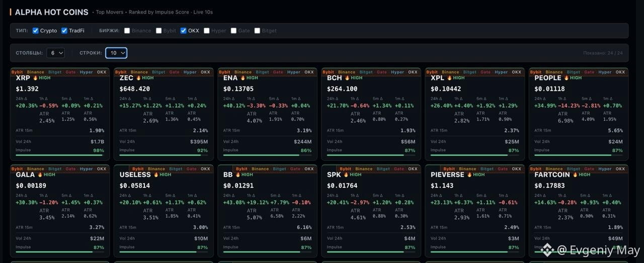
Task: Select the Bybit tag on XRP card
Action: (17, 72)
